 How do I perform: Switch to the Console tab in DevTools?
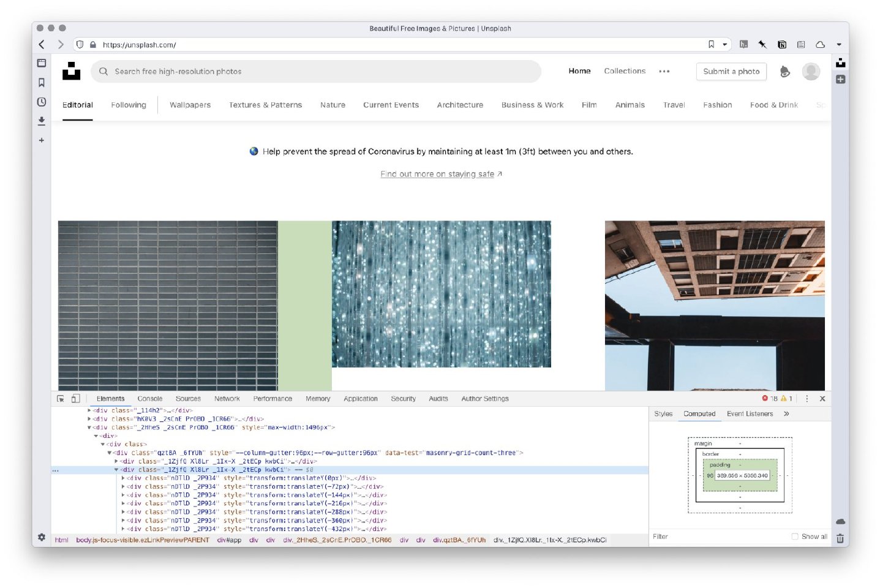(150, 399)
